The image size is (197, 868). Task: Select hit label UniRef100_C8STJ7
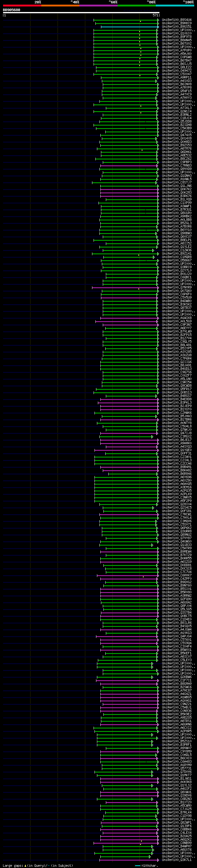click(176, 182)
